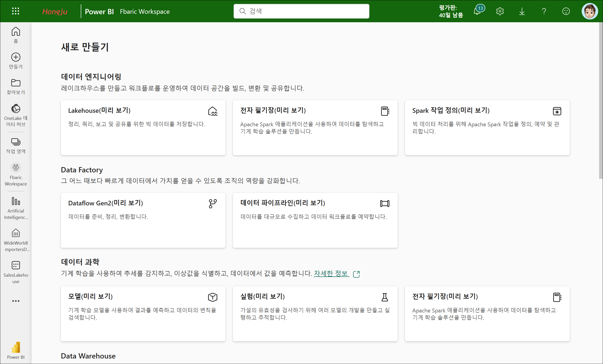Follow the 자세한 정보 link

click(x=331, y=273)
